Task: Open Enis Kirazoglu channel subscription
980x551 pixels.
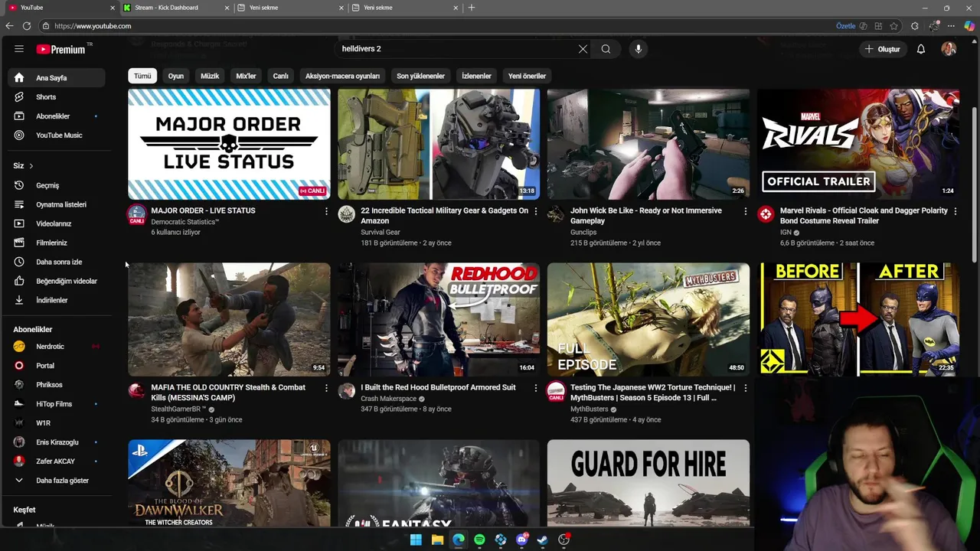Action: tap(57, 442)
